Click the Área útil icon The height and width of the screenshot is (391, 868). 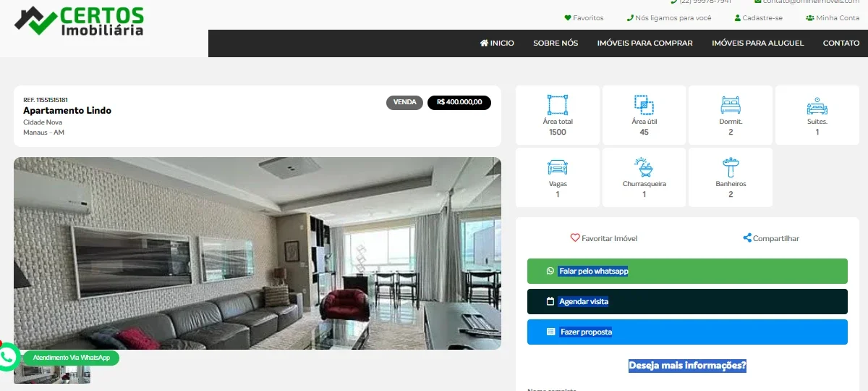[644, 105]
